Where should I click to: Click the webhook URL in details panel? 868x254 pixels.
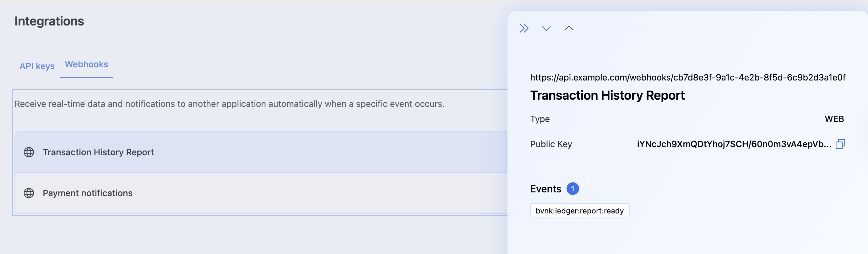tap(687, 78)
